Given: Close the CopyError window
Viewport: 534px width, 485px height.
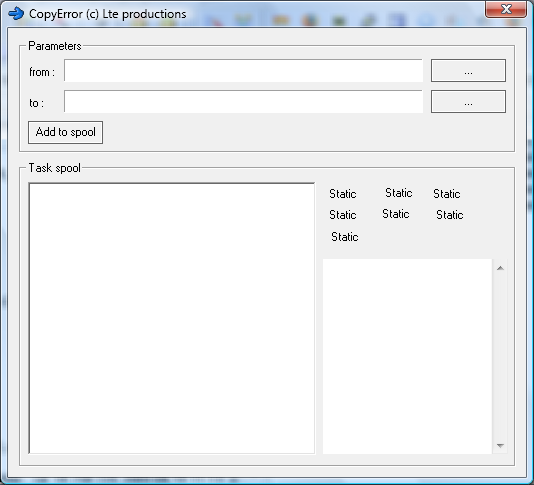Looking at the screenshot, I should point(506,9).
